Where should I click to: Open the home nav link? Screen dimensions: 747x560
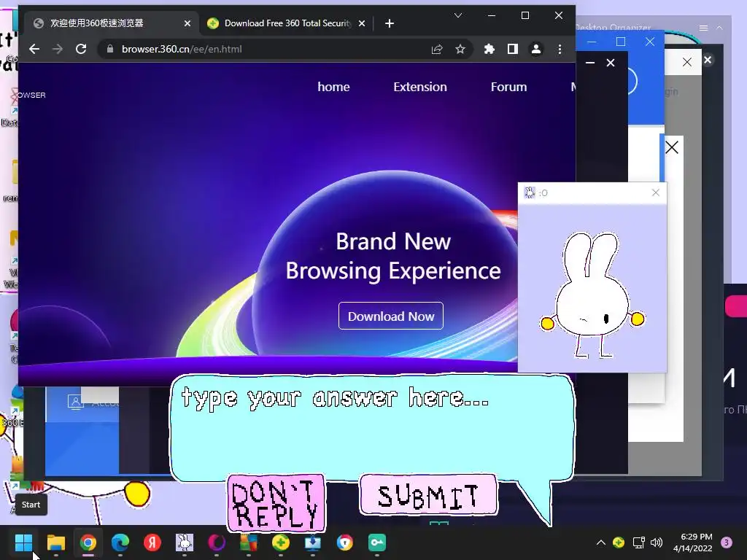pyautogui.click(x=333, y=87)
